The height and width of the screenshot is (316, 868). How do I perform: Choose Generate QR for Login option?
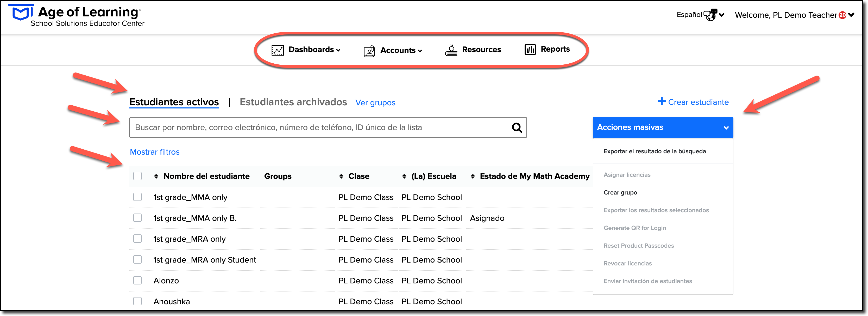point(634,228)
